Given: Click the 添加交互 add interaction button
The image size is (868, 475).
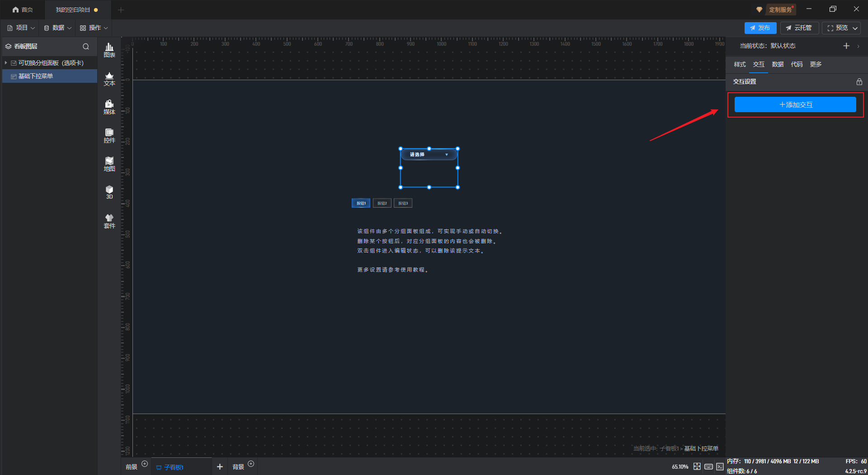Looking at the screenshot, I should point(795,104).
